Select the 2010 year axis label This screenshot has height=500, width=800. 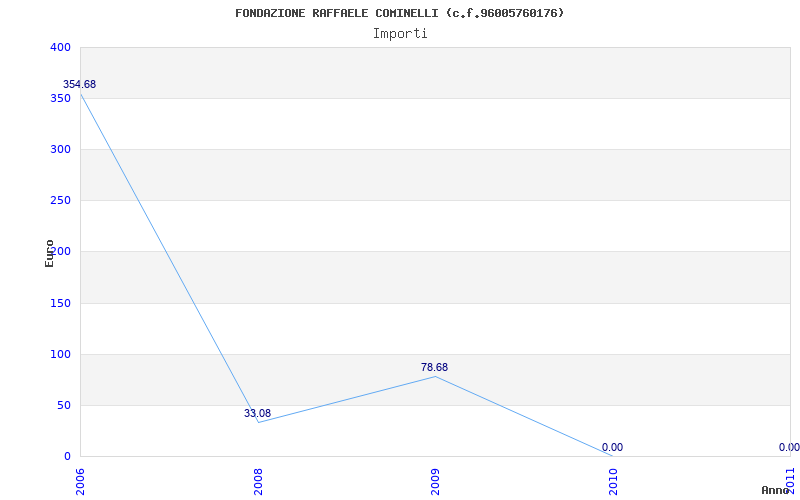[x=613, y=481]
